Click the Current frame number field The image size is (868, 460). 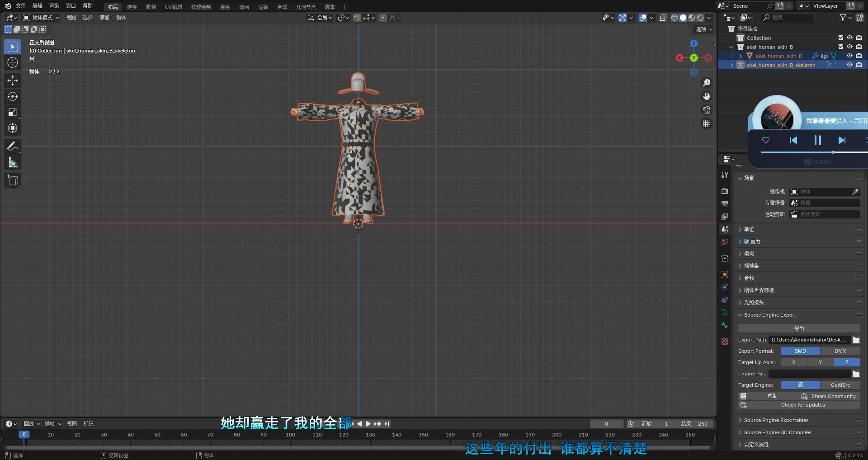[x=606, y=424]
